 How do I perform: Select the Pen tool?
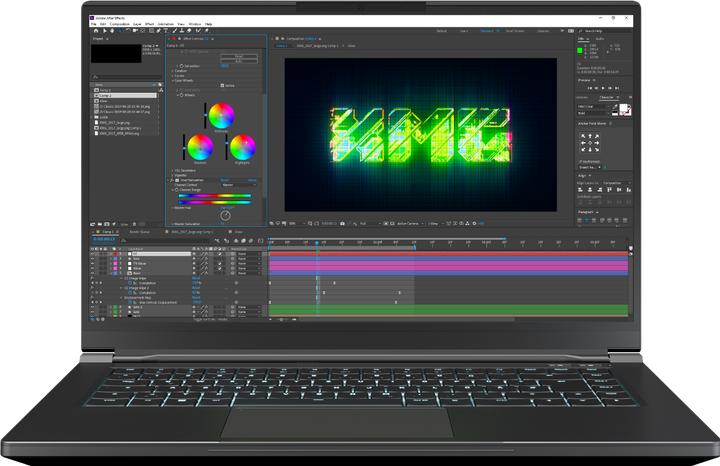[158, 31]
